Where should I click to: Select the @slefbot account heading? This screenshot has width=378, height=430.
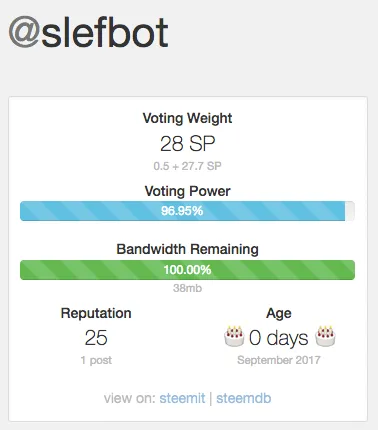pyautogui.click(x=88, y=33)
